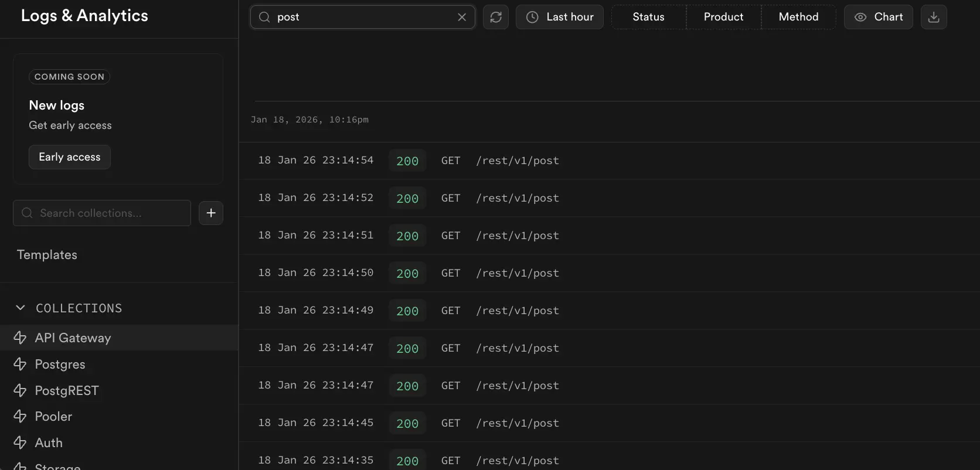Click the Early access button
Screen dimensions: 980x470
70,157
